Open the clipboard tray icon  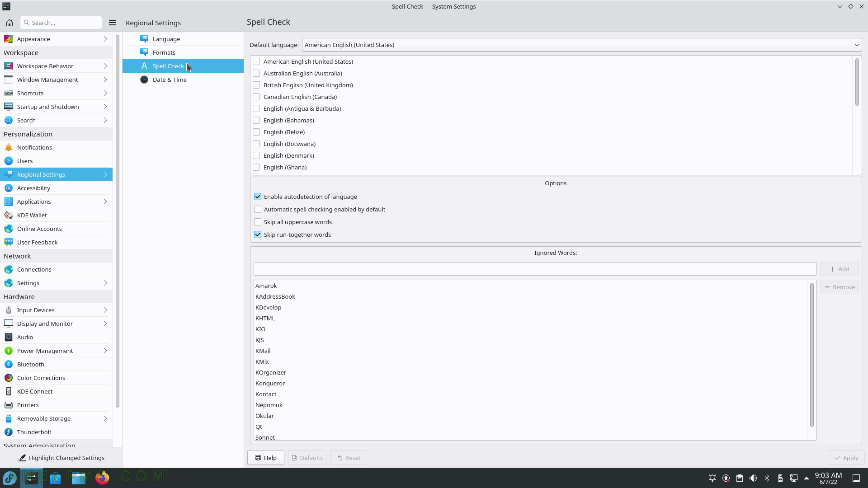(x=740, y=478)
